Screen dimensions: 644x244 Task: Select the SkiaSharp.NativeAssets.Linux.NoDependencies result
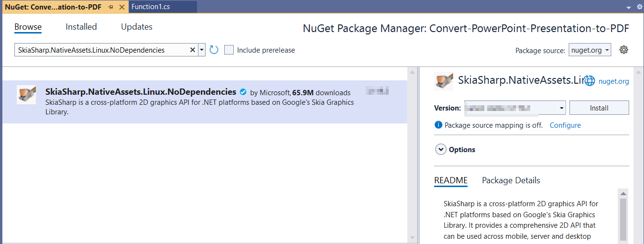tap(205, 101)
